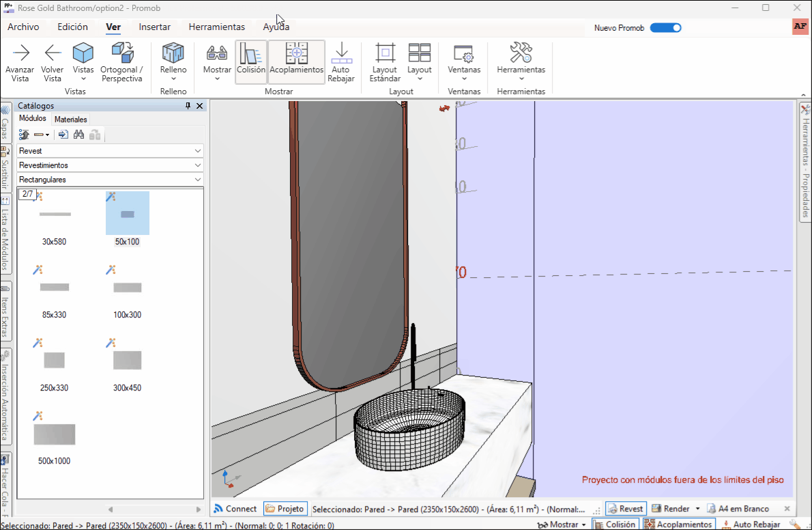Screen dimensions: 812x530
Task: Open the A4 em Branco tab
Action: [738, 509]
